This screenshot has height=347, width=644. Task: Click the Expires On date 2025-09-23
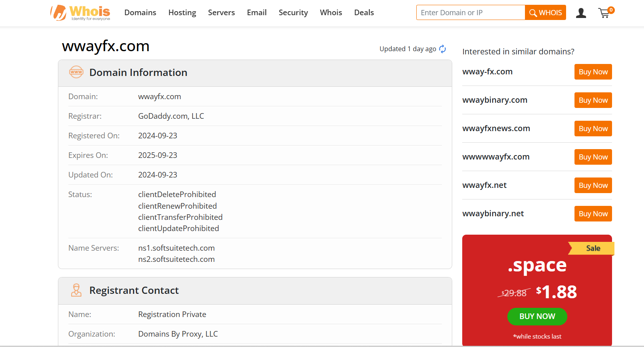pos(157,156)
